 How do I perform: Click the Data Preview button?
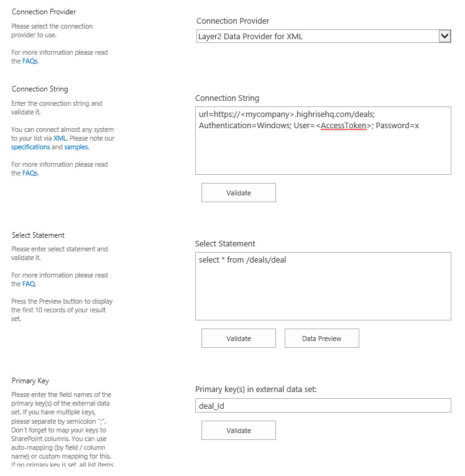[x=321, y=338]
